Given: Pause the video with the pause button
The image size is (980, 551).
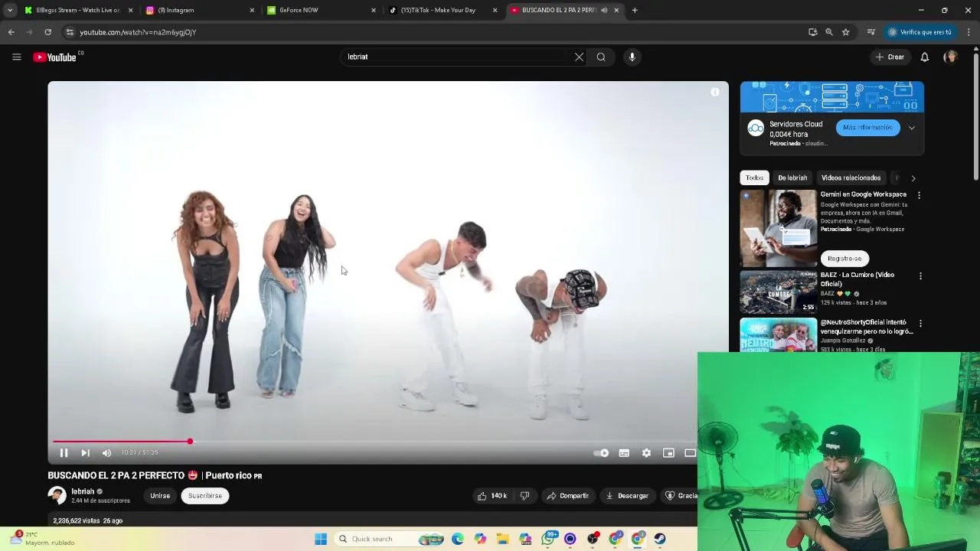Looking at the screenshot, I should click(64, 453).
